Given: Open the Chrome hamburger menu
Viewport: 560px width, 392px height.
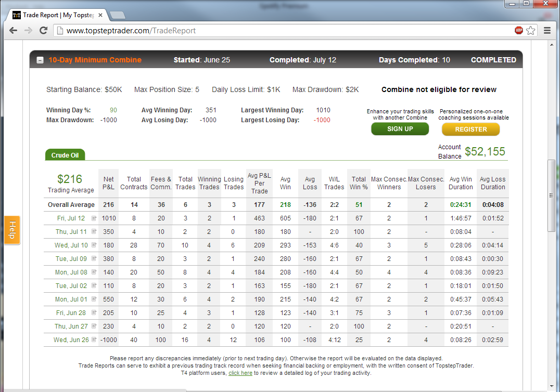Looking at the screenshot, I should click(x=547, y=31).
